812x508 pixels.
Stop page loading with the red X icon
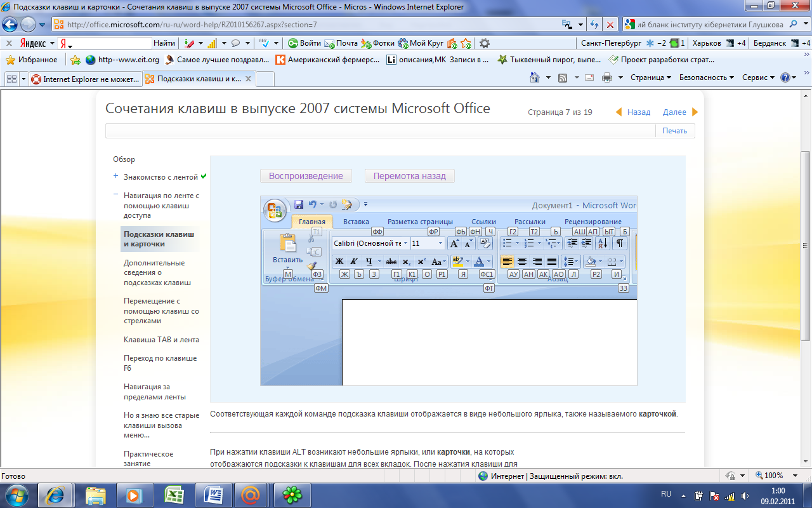pos(610,25)
